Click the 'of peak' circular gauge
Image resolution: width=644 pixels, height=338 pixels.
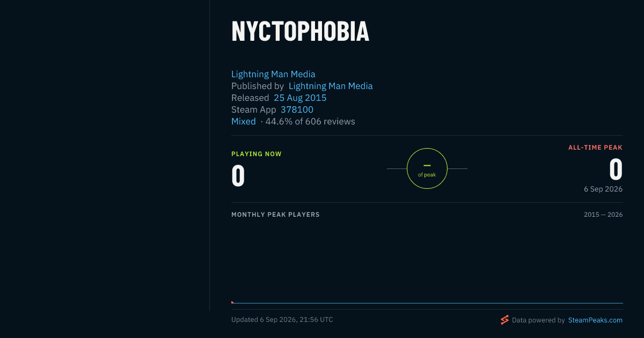(x=427, y=168)
